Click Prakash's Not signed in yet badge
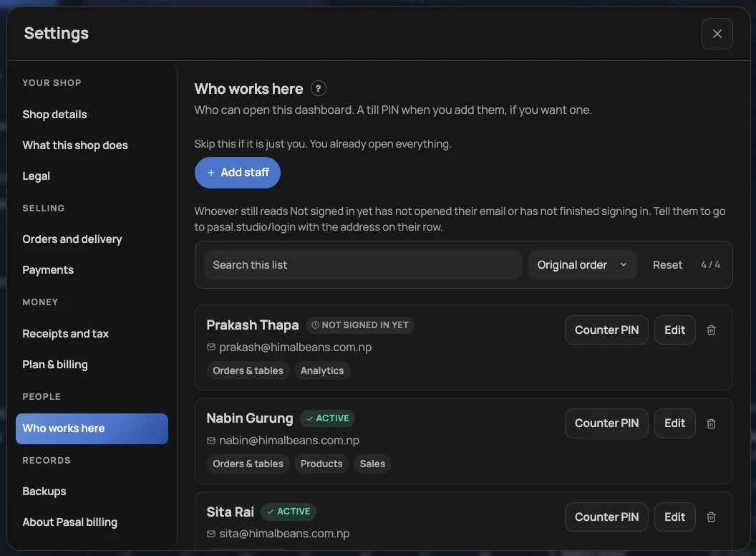 pyautogui.click(x=359, y=325)
